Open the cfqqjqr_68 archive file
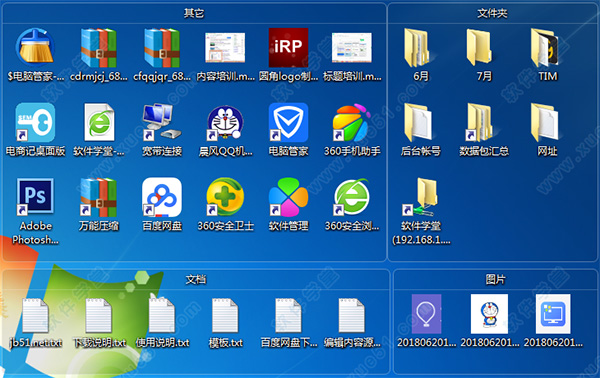This screenshot has width=600, height=378. (162, 47)
